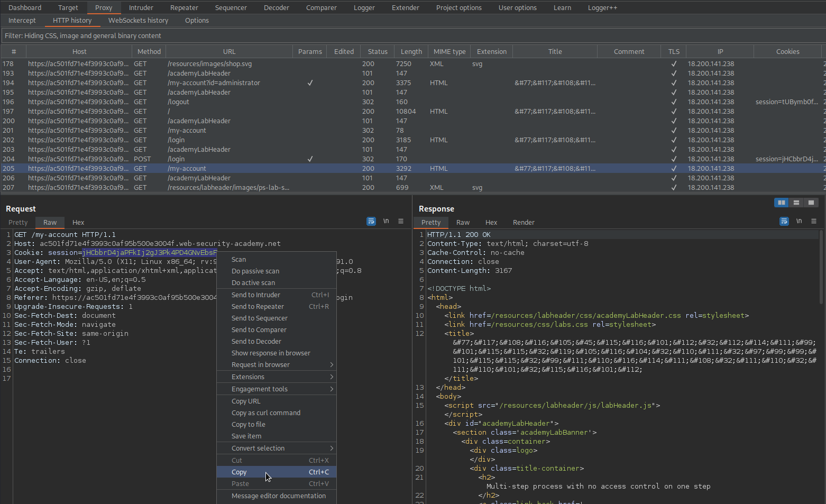This screenshot has height=504, width=826.
Task: Click Do passive scan menu item
Action: tap(277, 271)
